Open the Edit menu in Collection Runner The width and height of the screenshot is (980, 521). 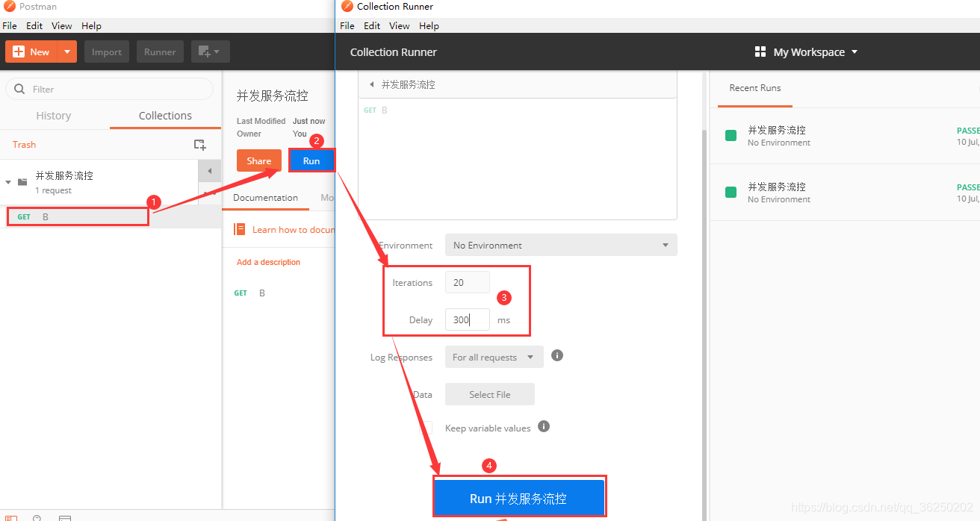372,25
